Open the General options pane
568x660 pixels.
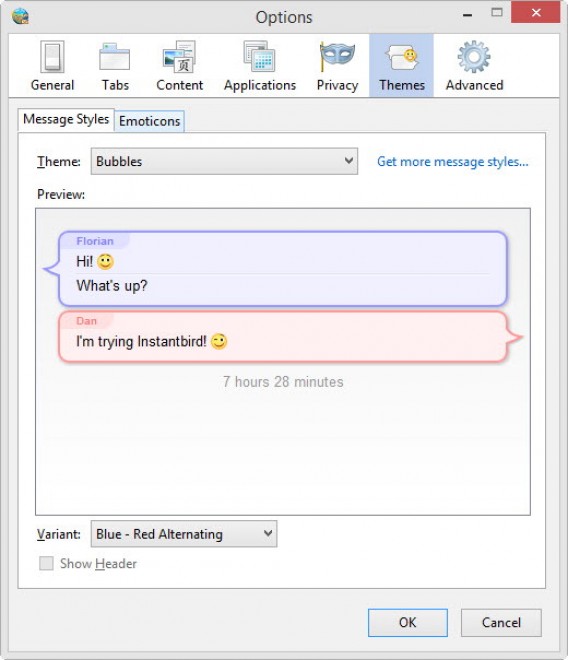coord(52,66)
